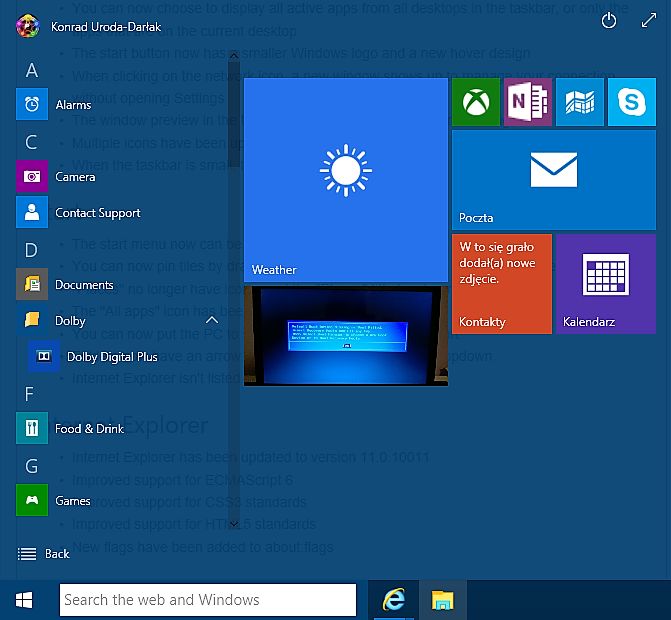Open Internet Explorer from taskbar

click(393, 600)
